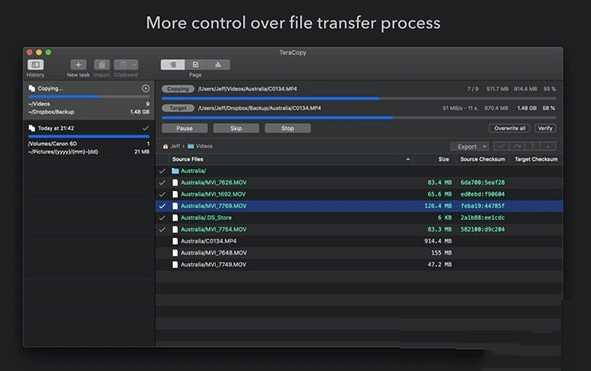The image size is (591, 371).
Task: Sort by Source Files column header
Action: click(187, 159)
